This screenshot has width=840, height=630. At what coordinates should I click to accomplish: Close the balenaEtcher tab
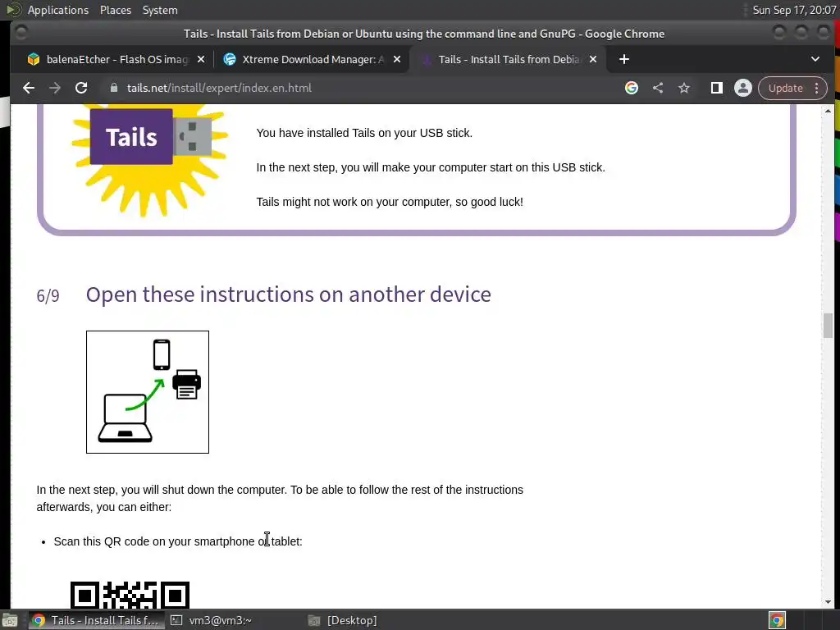pyautogui.click(x=201, y=59)
